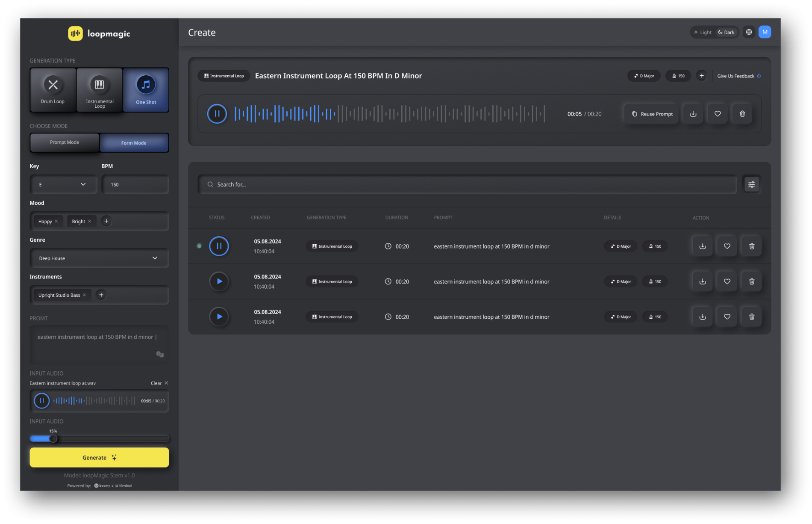Pause the input audio preview

(x=41, y=401)
